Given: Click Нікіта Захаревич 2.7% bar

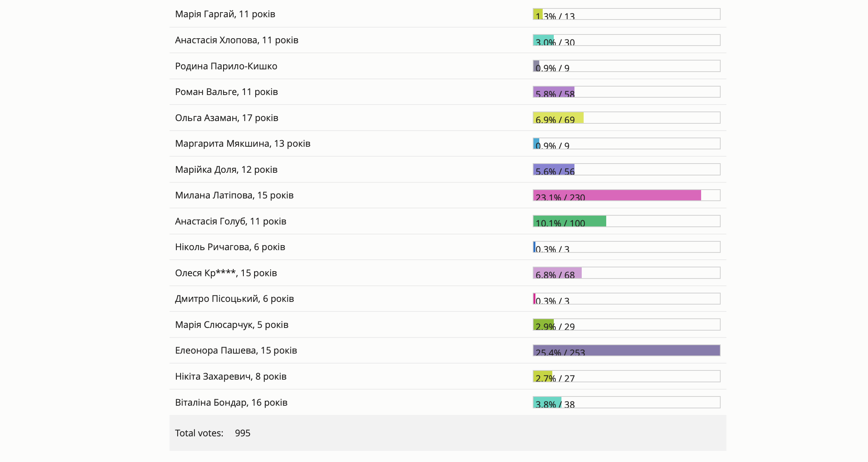Looking at the screenshot, I should [x=543, y=377].
